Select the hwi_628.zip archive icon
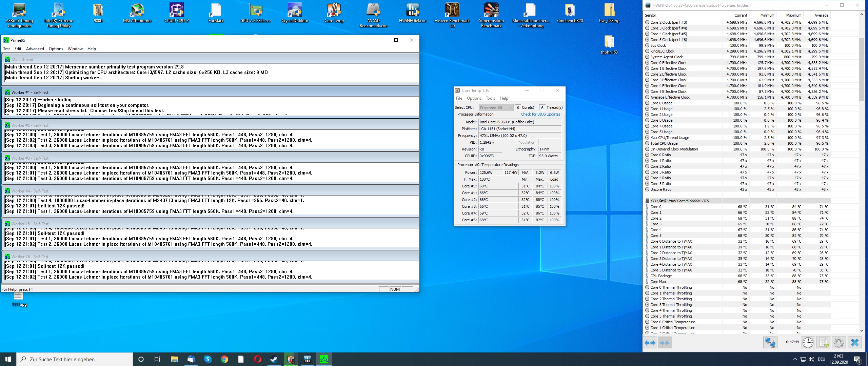Screen dimensions: 868x366 pos(609,14)
